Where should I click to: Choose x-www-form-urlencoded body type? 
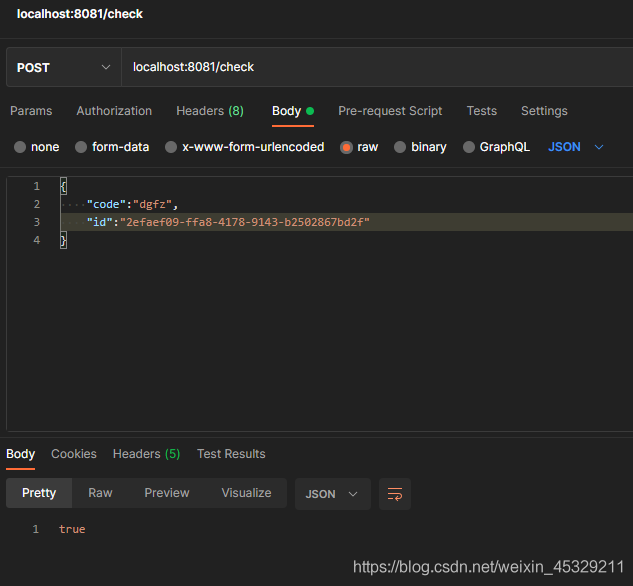point(171,147)
